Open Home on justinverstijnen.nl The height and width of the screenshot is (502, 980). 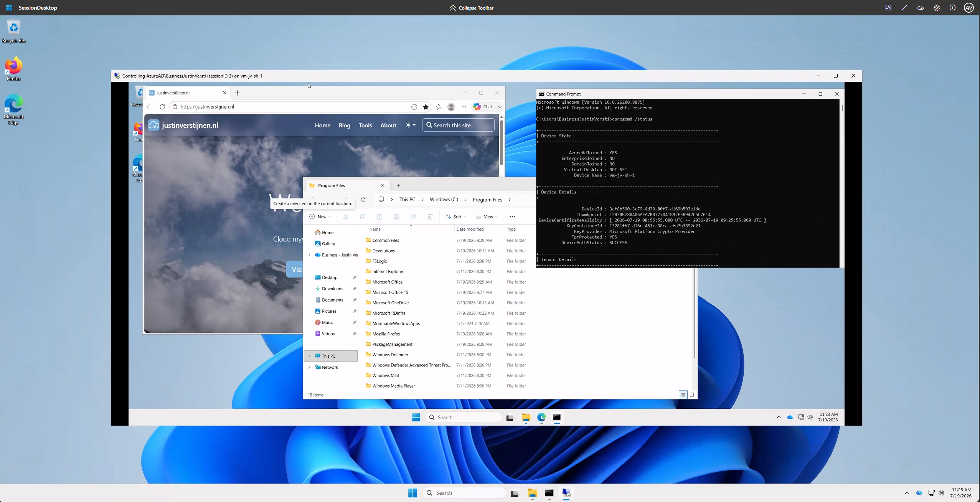tap(323, 125)
